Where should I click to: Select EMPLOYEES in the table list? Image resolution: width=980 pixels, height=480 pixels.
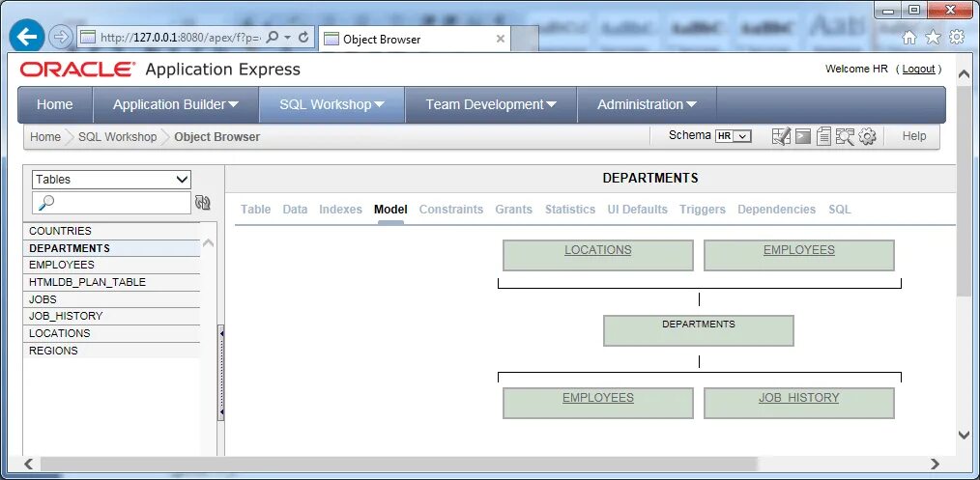tap(112, 265)
